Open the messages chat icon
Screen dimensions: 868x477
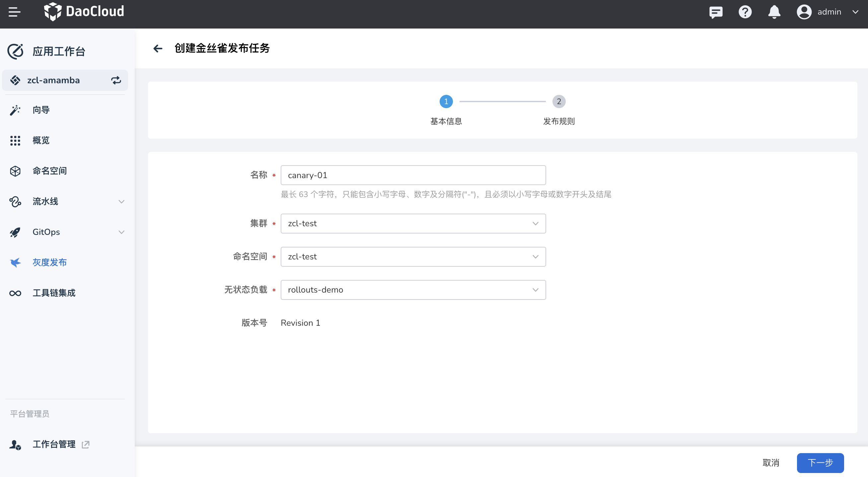716,12
